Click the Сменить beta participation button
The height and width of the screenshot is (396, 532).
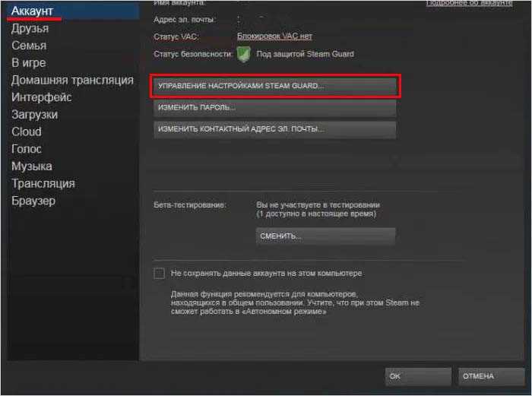pos(325,236)
